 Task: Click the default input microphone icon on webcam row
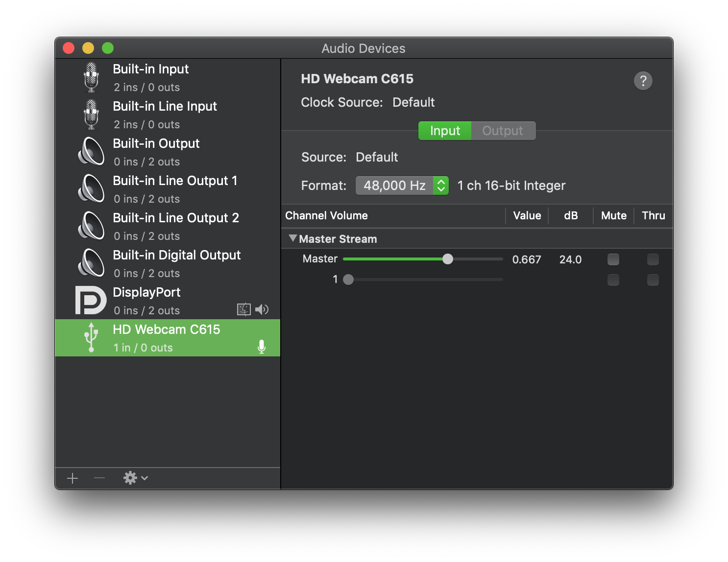(x=262, y=347)
